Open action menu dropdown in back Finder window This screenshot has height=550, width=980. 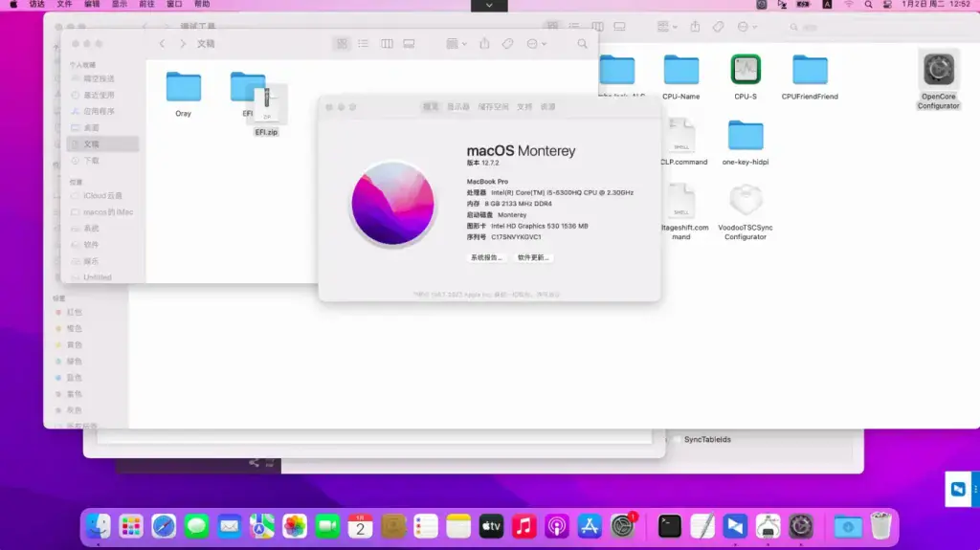point(746,27)
